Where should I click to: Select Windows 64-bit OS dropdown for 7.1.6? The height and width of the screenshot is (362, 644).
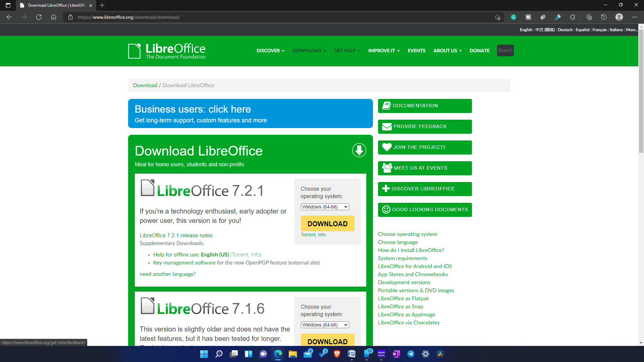coord(325,324)
